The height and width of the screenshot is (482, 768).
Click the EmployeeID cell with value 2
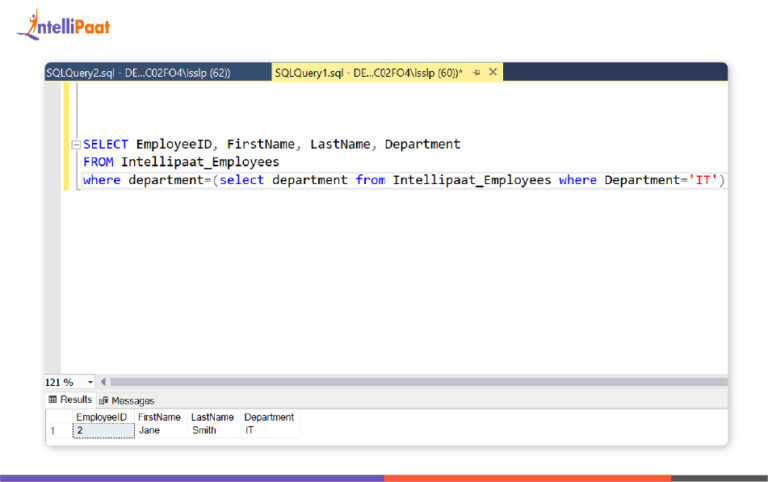click(x=103, y=431)
